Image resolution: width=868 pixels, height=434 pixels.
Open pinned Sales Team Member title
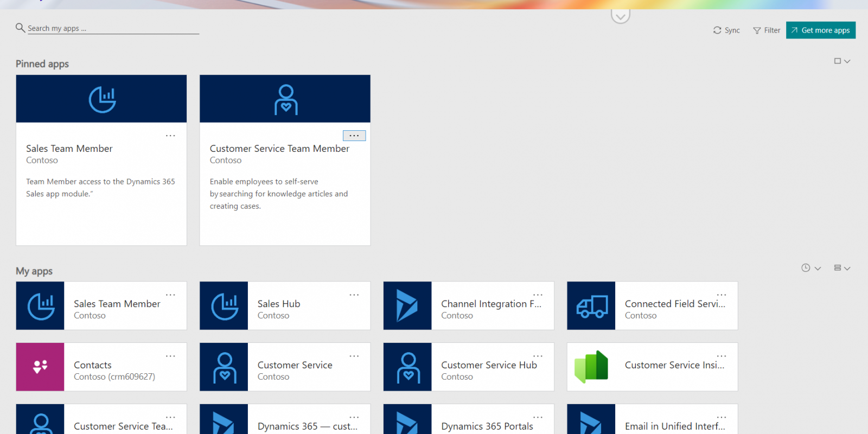coord(69,149)
